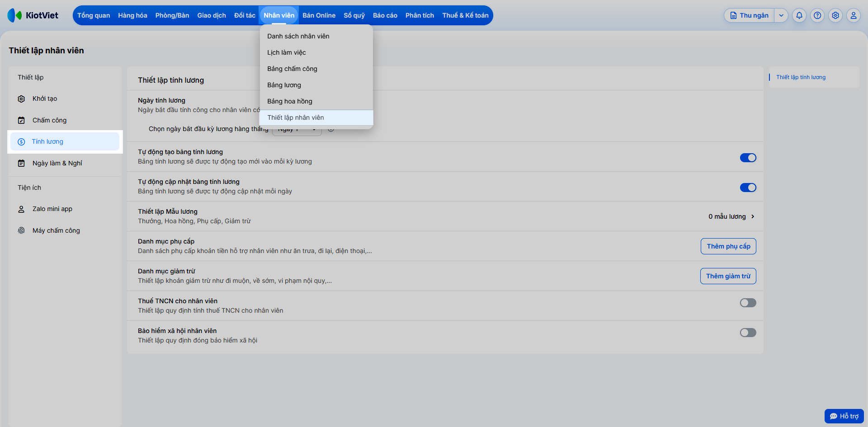Screen dimensions: 868x427
Task: Open the Hàng hóa menu
Action: pyautogui.click(x=132, y=15)
